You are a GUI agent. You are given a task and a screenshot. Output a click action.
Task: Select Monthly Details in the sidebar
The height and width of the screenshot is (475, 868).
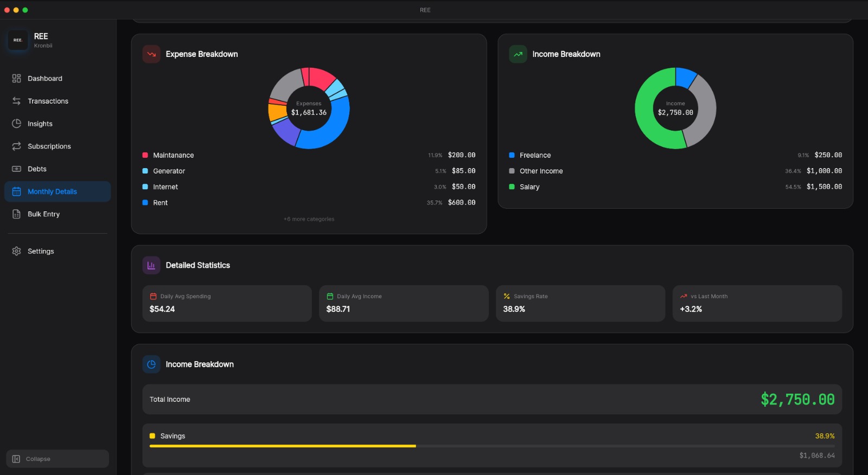58,191
